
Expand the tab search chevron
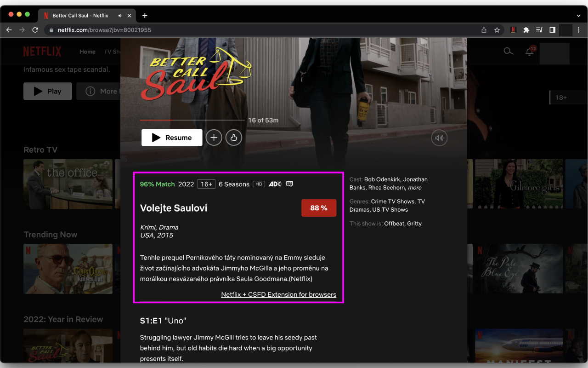[x=578, y=16]
